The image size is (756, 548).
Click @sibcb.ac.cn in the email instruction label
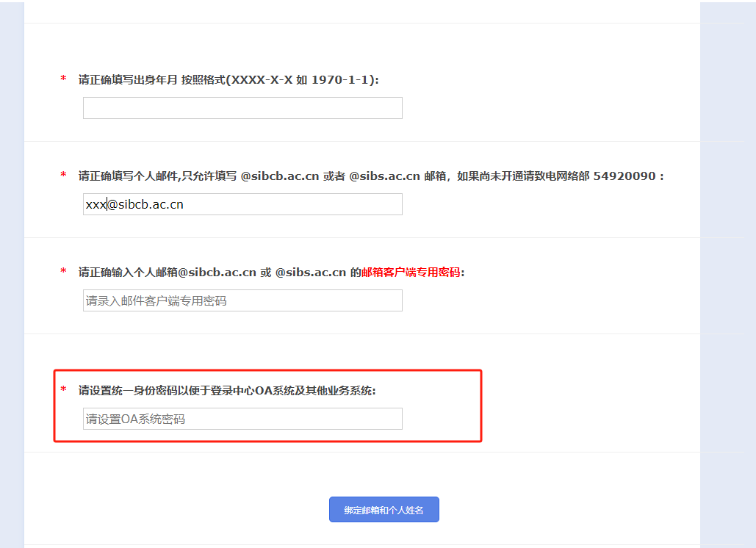tap(280, 176)
